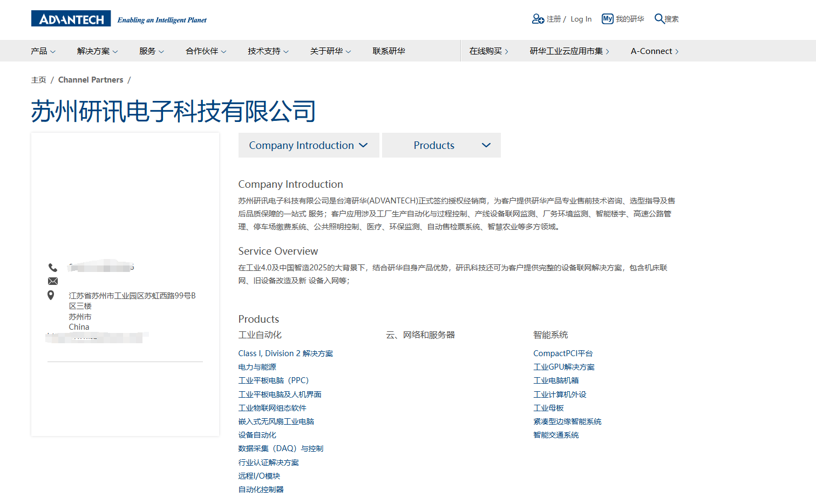Screen dimensions: 816x504
Task: Expand the Products dropdown button
Action: click(x=441, y=145)
